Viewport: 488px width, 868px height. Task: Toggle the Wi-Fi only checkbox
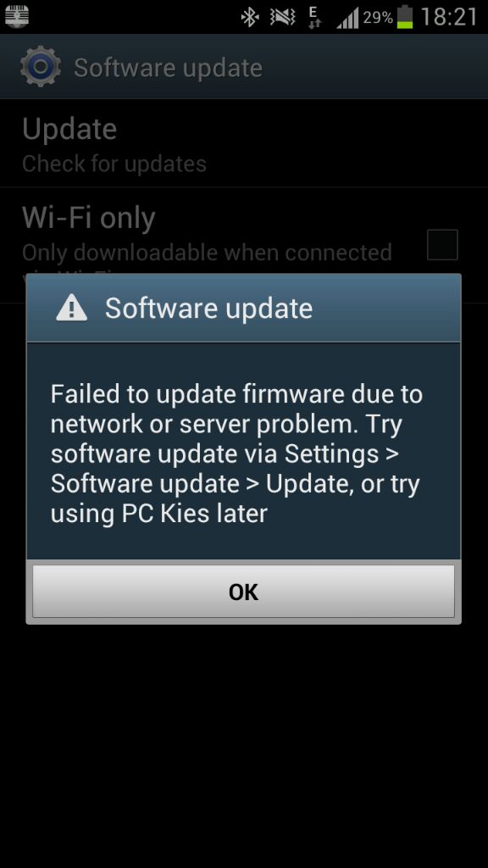pos(442,245)
